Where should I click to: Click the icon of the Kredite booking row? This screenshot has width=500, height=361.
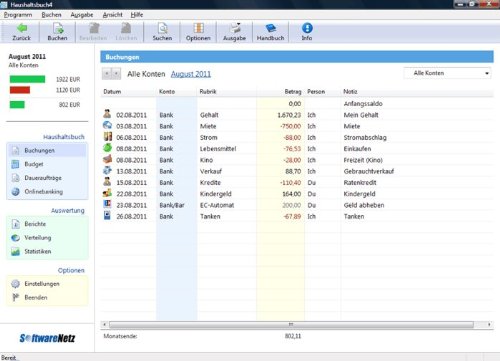(x=107, y=182)
